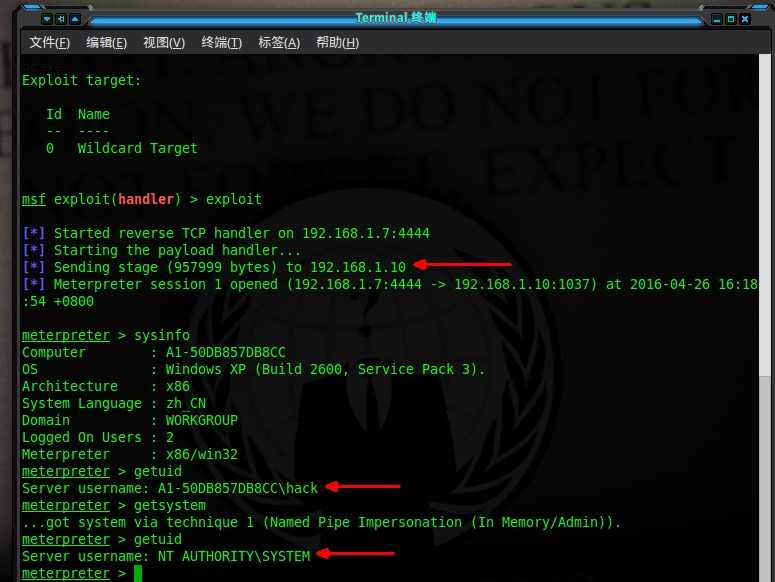This screenshot has width=775, height=582.
Task: Open the 标签(A) menu
Action: [x=279, y=42]
